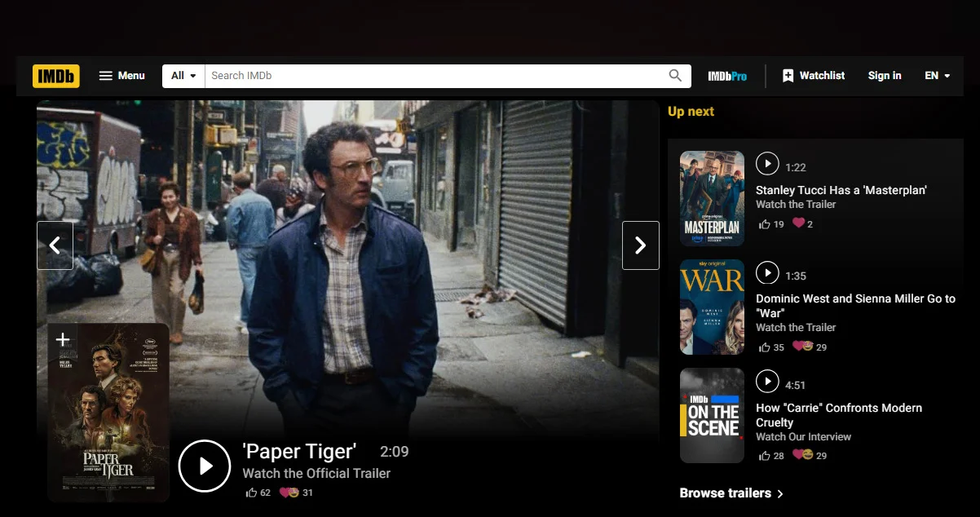The height and width of the screenshot is (517, 980).
Task: Focus the Search IMDb input field
Action: coord(434,76)
